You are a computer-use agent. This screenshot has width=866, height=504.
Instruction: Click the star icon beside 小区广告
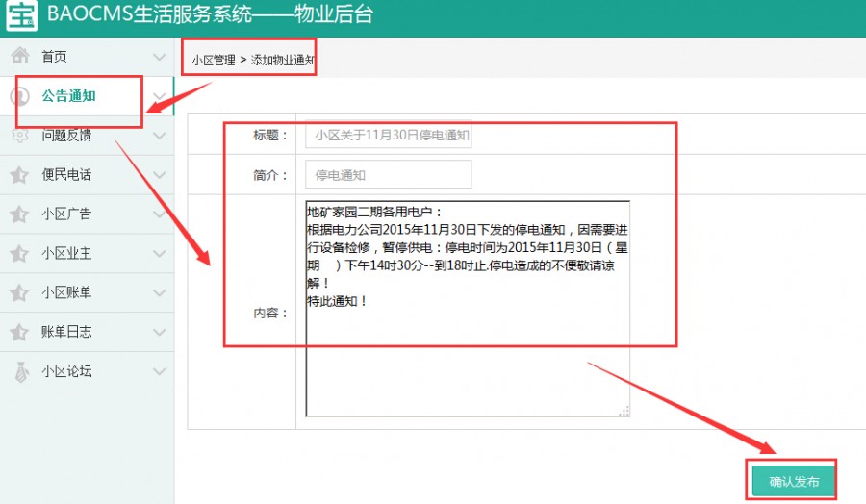pos(19,214)
